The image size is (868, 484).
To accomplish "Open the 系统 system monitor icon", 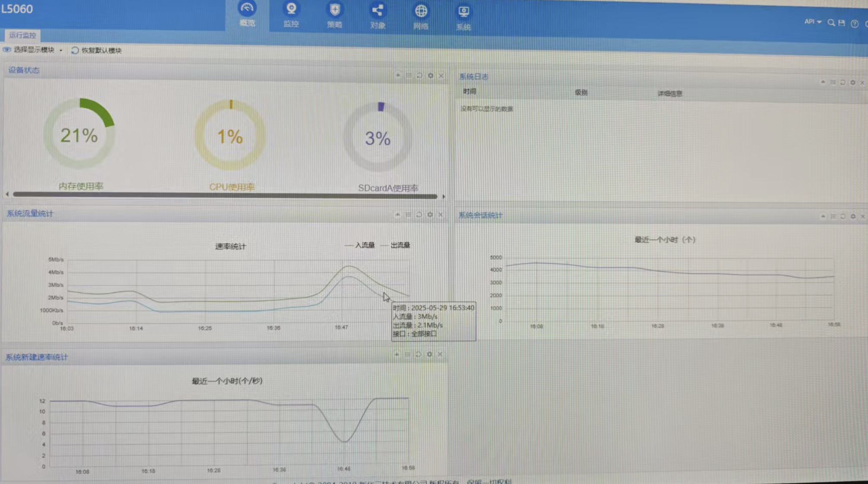I will [x=464, y=12].
